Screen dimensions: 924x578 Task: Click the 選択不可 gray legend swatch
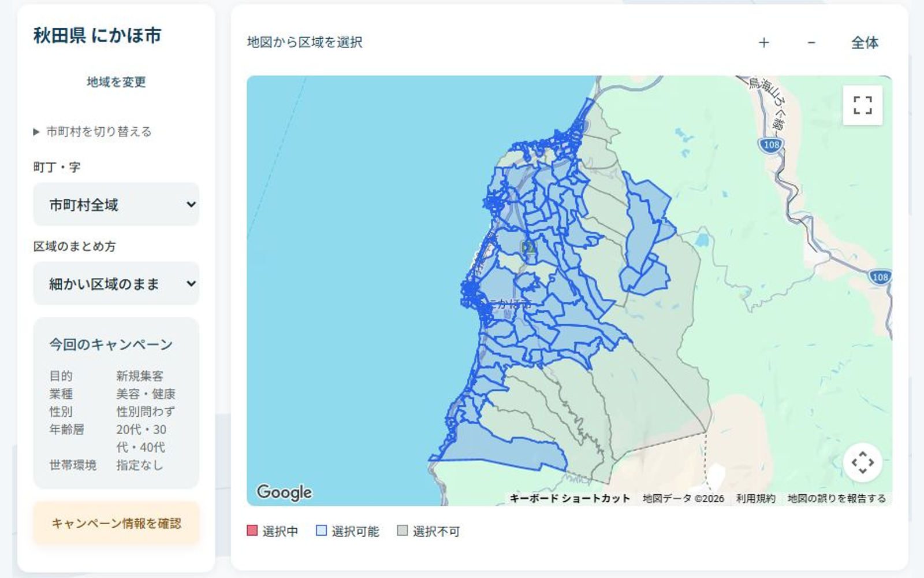tap(403, 531)
